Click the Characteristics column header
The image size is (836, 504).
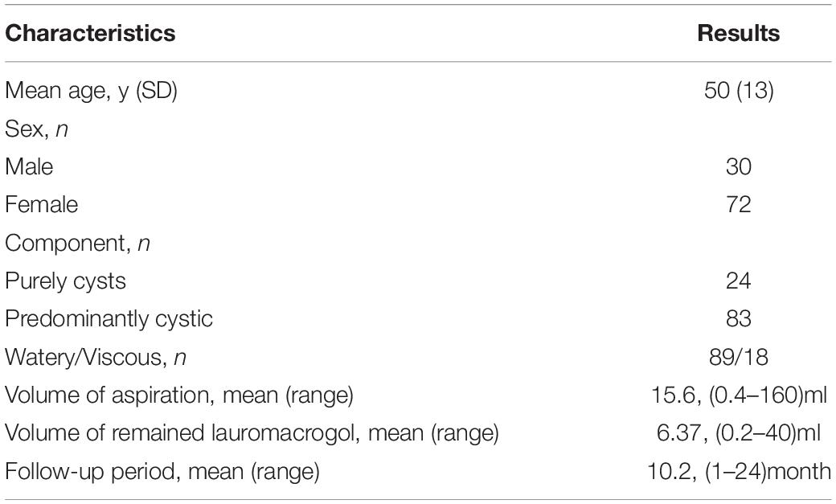[x=90, y=33]
